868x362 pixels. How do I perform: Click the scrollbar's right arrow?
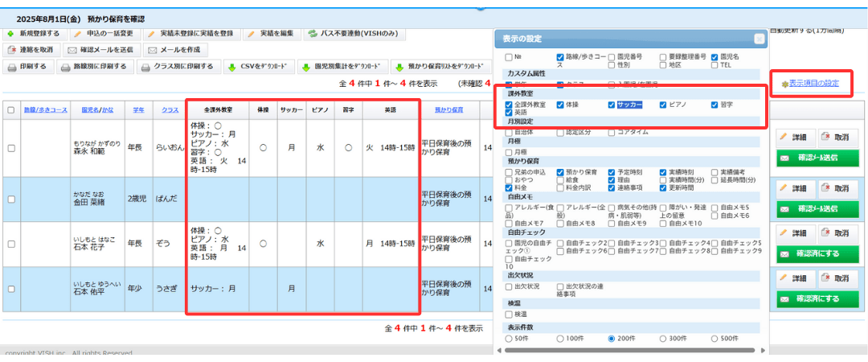pos(763,351)
